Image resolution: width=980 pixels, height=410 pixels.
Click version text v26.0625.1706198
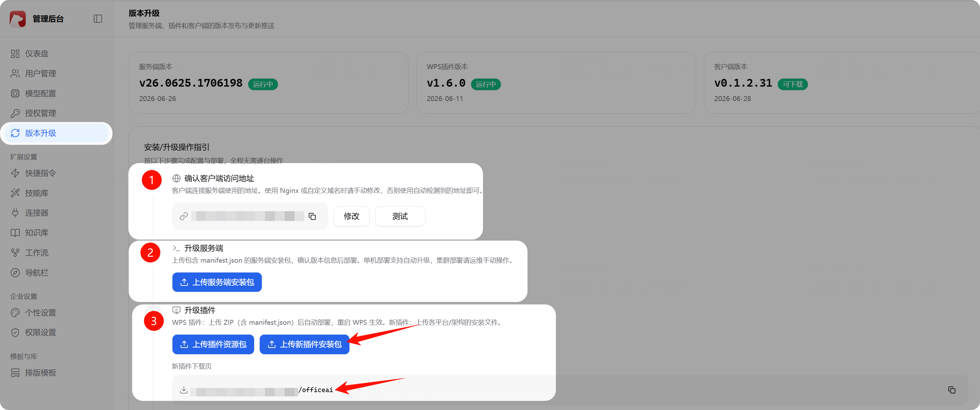click(191, 83)
